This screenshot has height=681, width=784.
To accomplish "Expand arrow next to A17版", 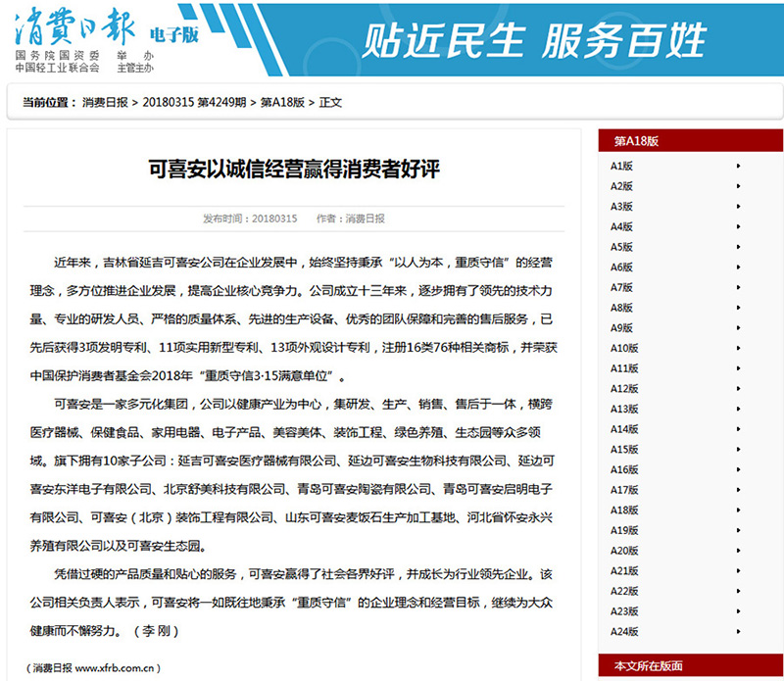I will click(739, 490).
